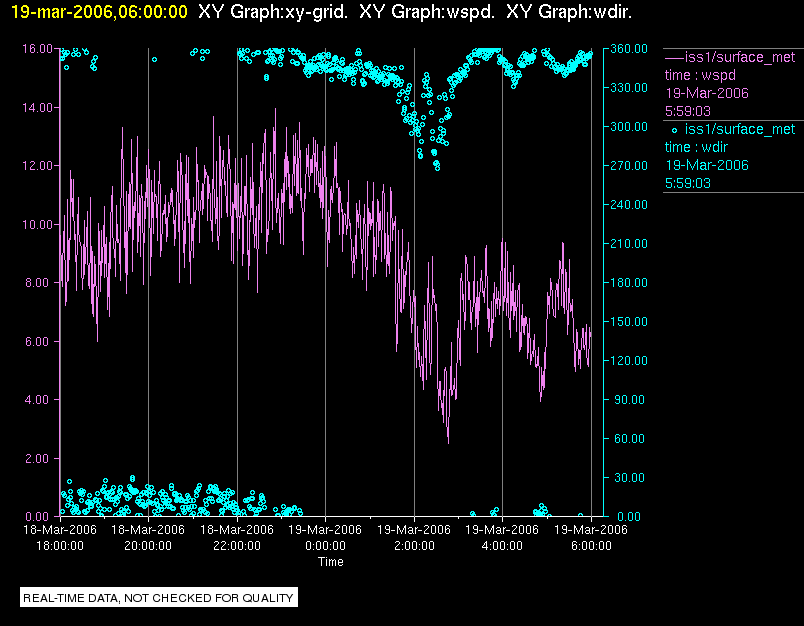Select the legend entry time : wdir
Image resolution: width=804 pixels, height=626 pixels.
point(696,148)
